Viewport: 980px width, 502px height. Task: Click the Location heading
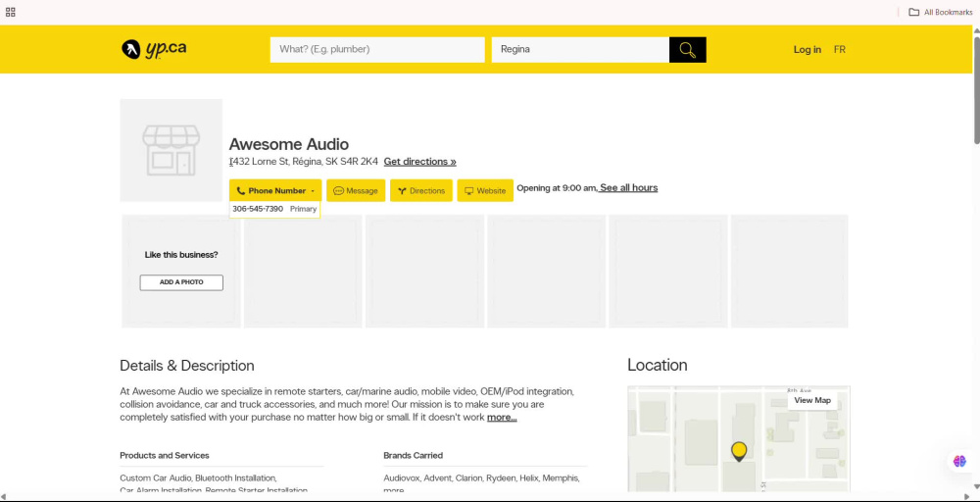[x=657, y=365]
